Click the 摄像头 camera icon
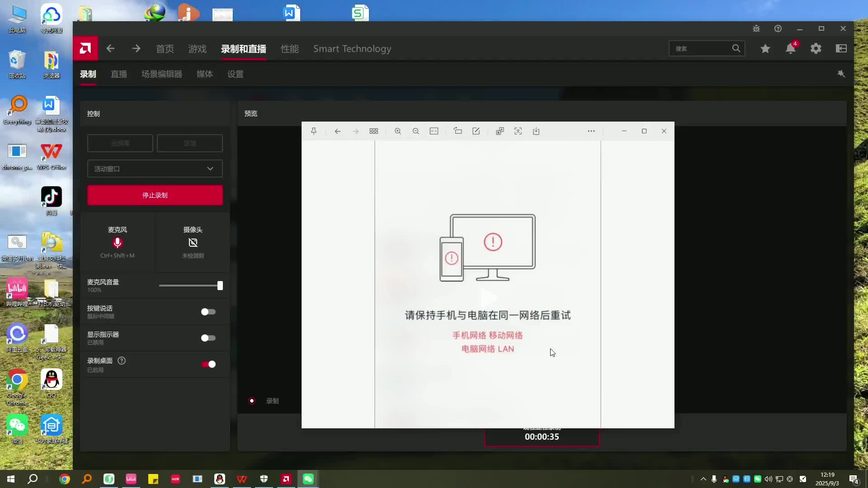 (193, 243)
